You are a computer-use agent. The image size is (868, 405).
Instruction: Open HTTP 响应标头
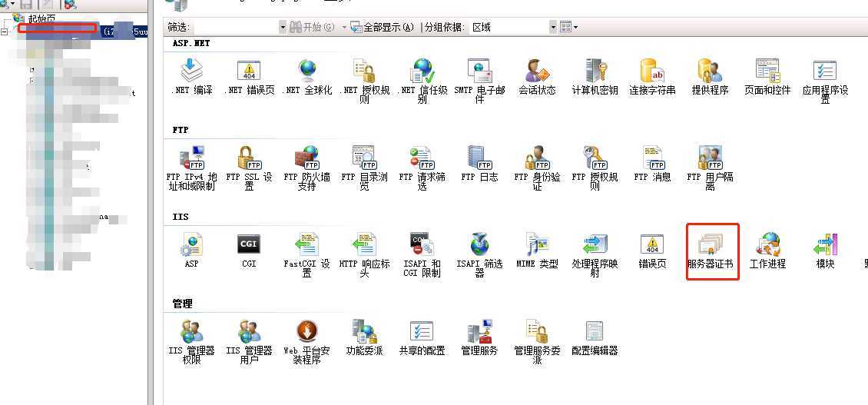[364, 255]
